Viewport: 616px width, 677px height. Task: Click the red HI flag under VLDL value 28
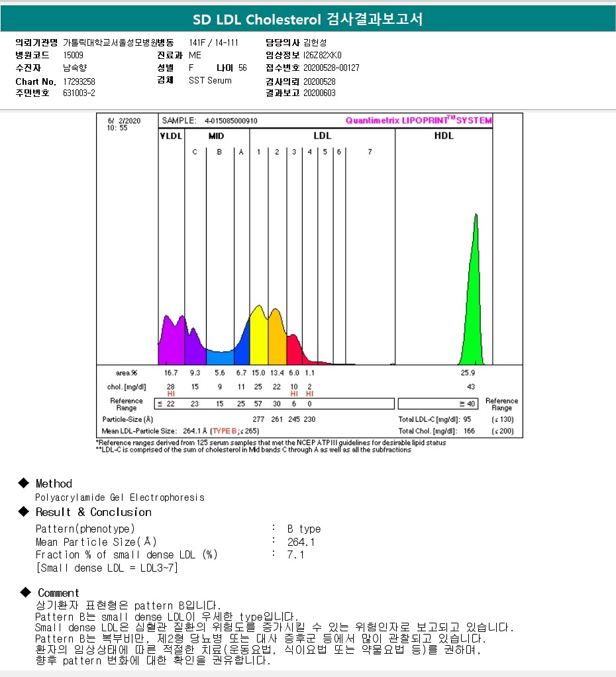171,394
